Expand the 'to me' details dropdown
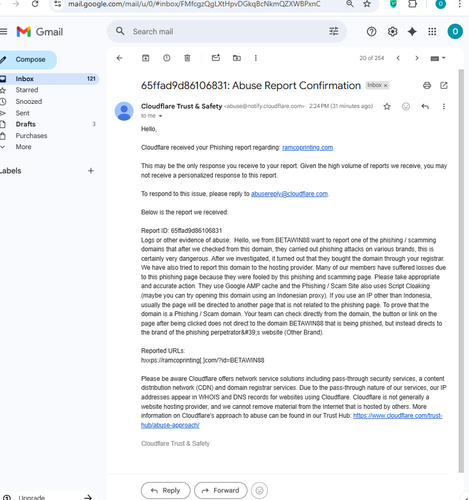The height and width of the screenshot is (500, 469). 160,116
